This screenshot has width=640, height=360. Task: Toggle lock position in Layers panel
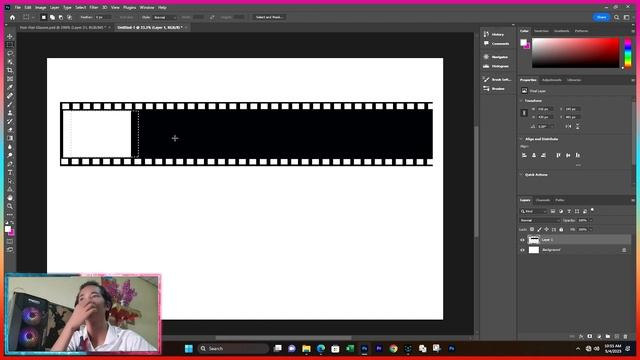(x=547, y=229)
